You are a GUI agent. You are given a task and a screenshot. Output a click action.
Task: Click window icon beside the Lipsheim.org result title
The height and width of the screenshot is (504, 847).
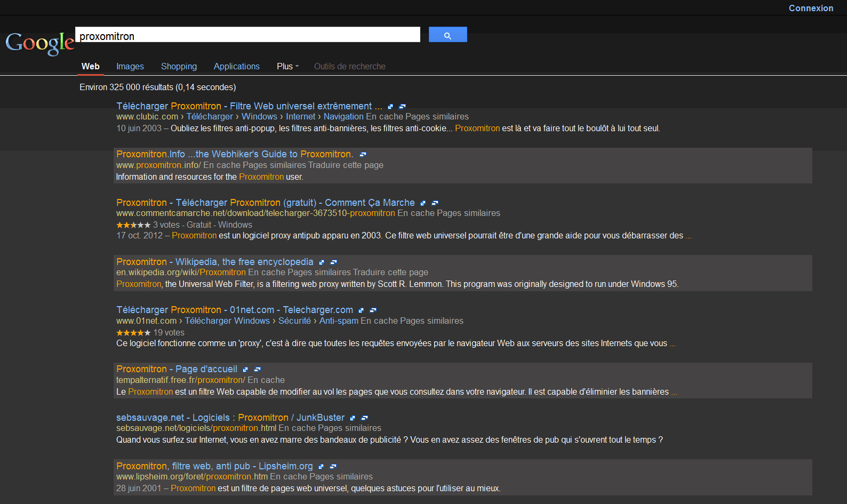(333, 467)
